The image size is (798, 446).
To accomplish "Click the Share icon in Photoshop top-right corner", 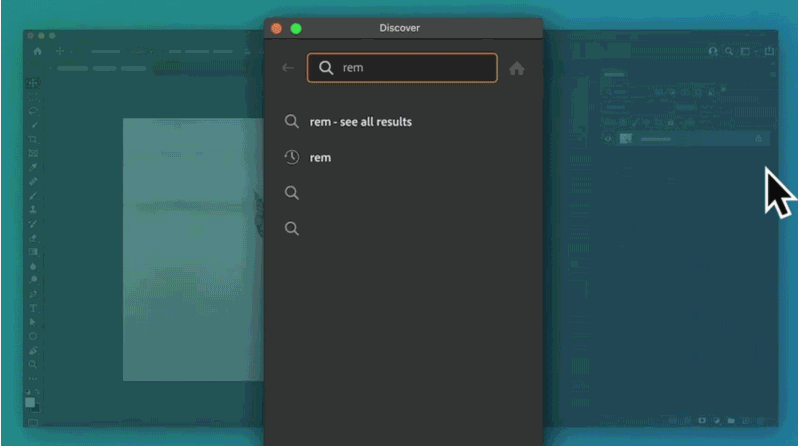I will tap(769, 50).
